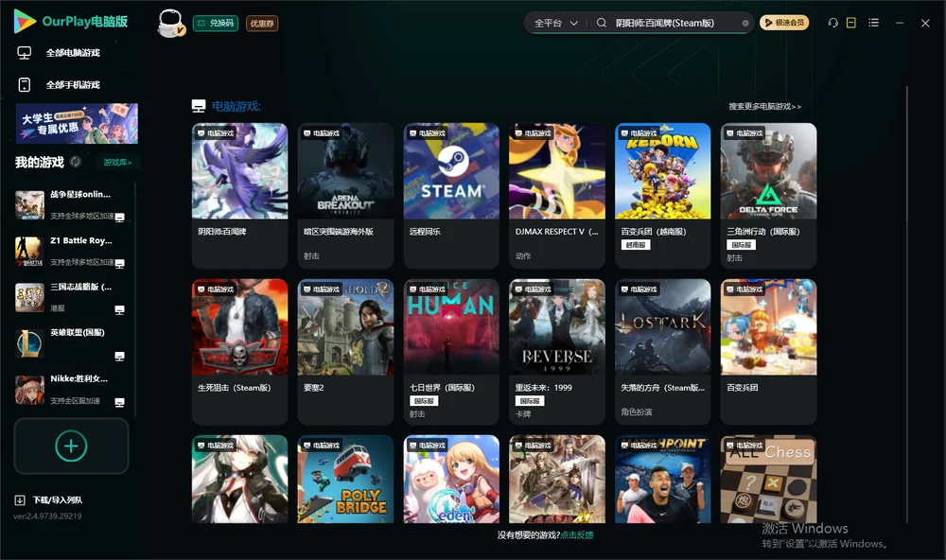The width and height of the screenshot is (946, 560).
Task: Select Z1 Battle Royale in my games
Action: pos(71,251)
